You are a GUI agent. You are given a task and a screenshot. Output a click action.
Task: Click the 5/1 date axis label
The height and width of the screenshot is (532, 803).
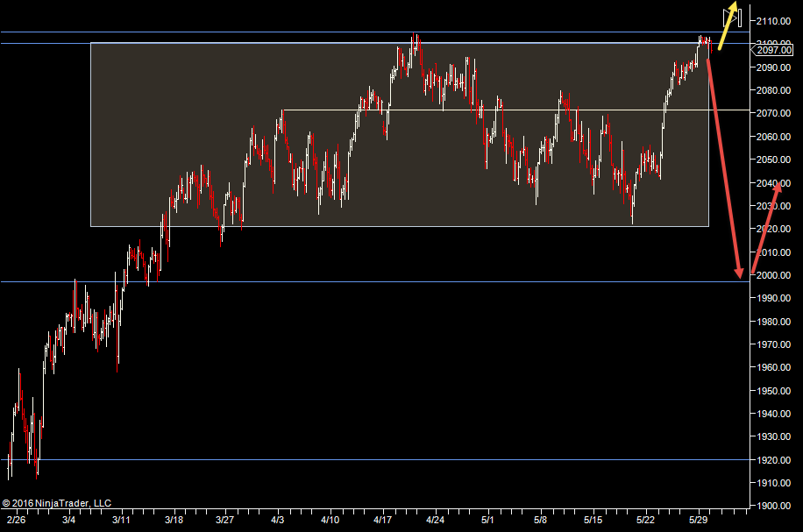[x=489, y=520]
